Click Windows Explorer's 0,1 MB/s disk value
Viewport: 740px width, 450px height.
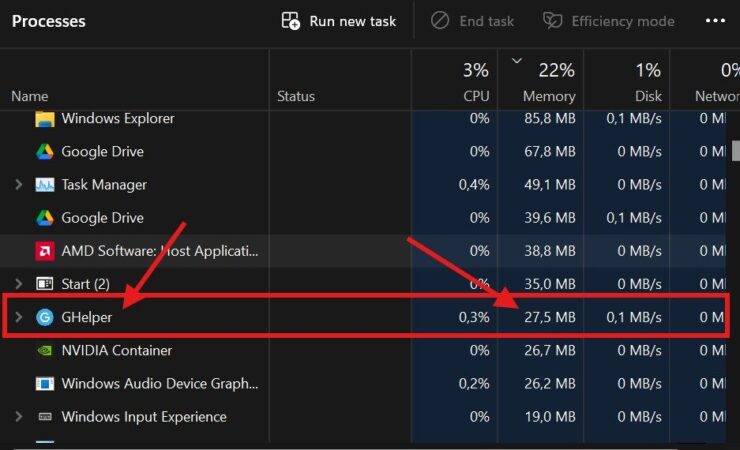pyautogui.click(x=634, y=118)
